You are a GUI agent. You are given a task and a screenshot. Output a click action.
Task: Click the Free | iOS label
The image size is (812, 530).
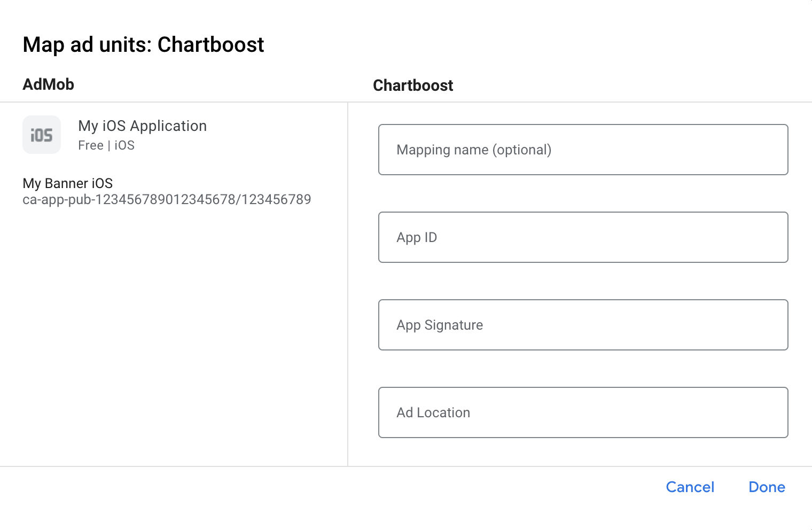106,145
